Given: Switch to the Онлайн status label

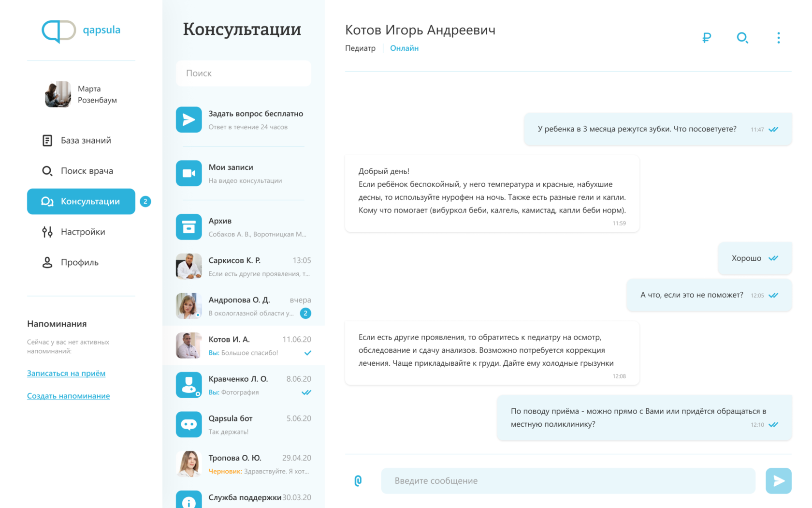Looking at the screenshot, I should (404, 48).
